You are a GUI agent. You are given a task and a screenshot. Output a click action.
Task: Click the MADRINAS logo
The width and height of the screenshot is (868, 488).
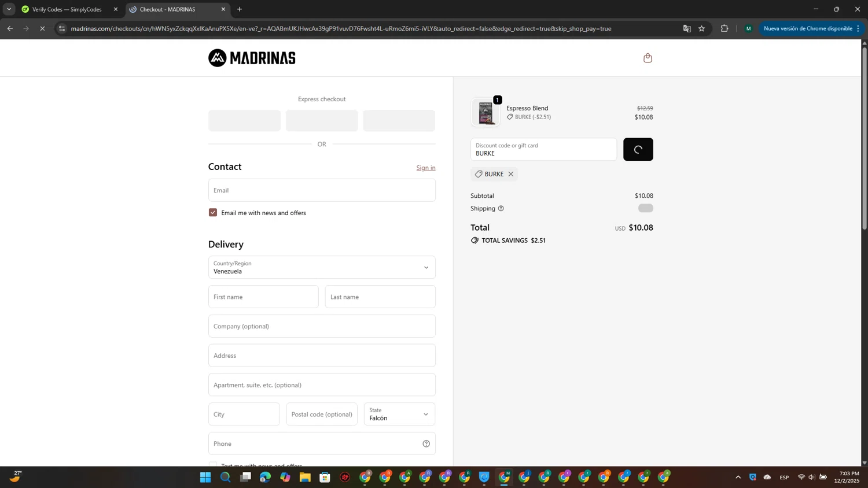coord(252,58)
